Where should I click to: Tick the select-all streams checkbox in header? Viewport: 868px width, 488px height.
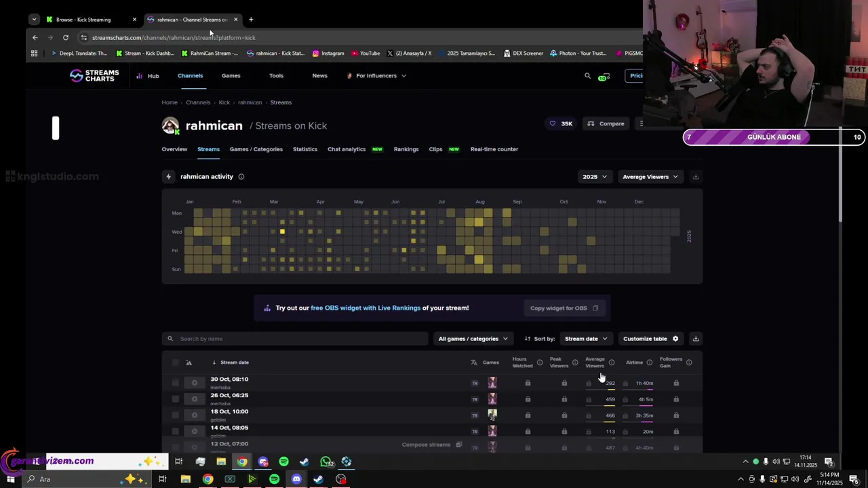point(175,363)
